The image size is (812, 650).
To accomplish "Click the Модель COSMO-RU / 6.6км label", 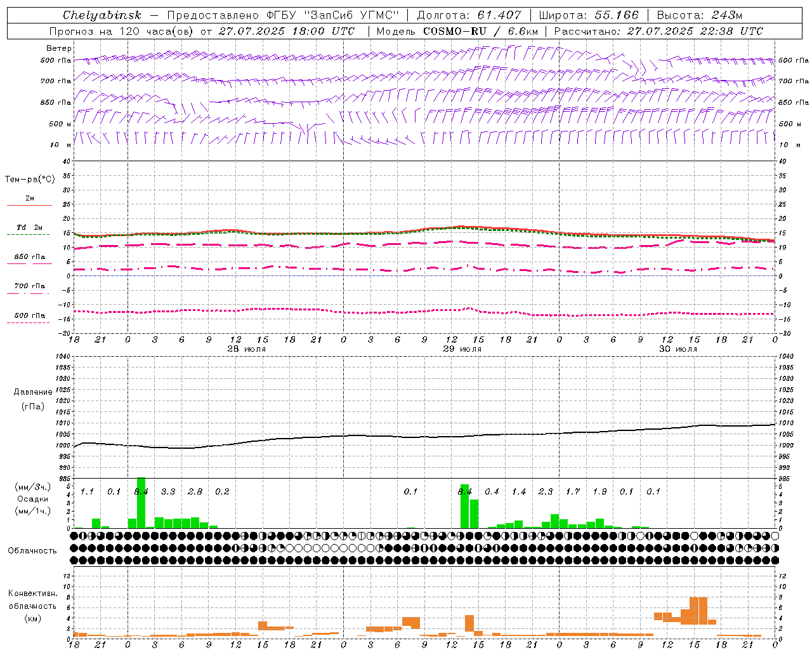I will click(457, 31).
